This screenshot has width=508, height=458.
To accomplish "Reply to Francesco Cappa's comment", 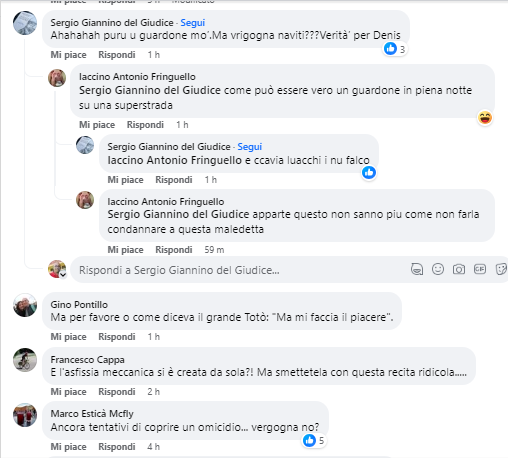I will coord(117,392).
